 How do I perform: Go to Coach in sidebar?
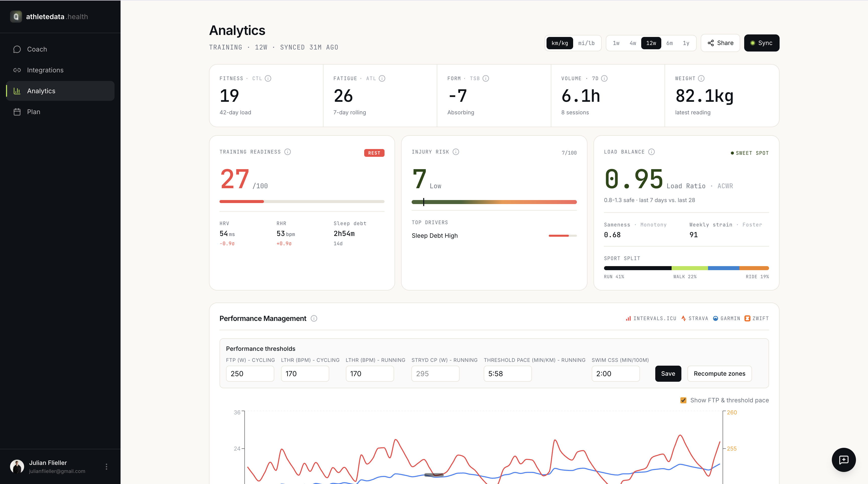[60, 49]
